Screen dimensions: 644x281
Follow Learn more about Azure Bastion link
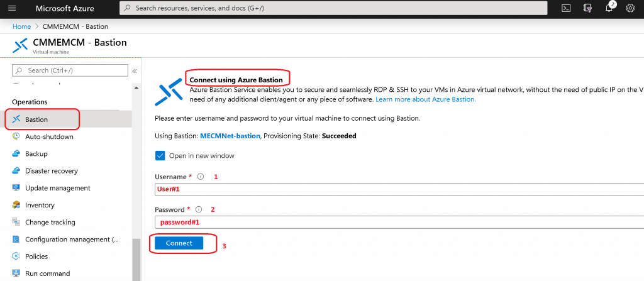click(x=426, y=99)
